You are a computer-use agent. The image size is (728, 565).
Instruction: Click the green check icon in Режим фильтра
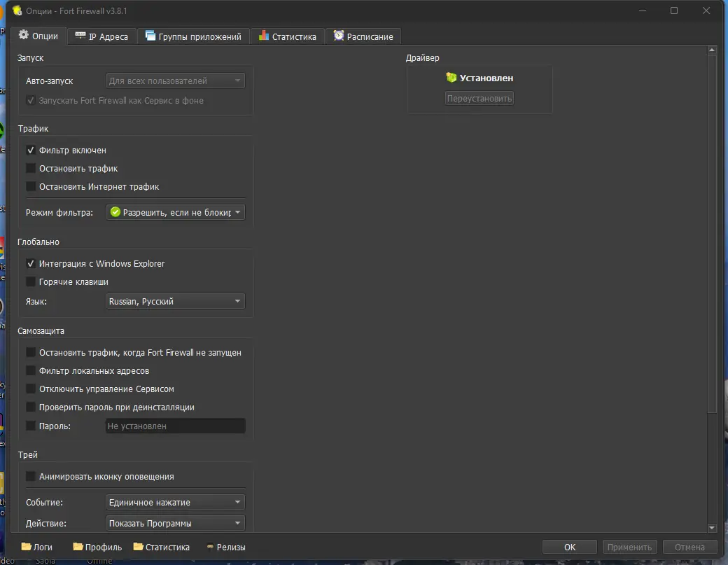(x=115, y=212)
